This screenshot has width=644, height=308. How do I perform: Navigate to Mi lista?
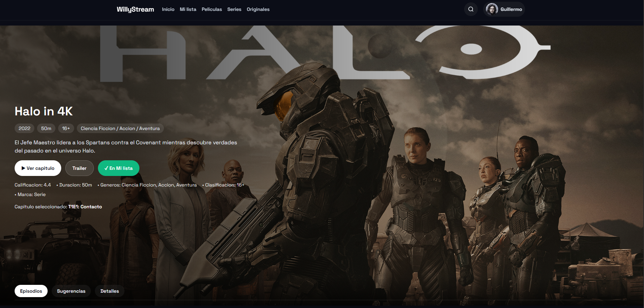(188, 9)
